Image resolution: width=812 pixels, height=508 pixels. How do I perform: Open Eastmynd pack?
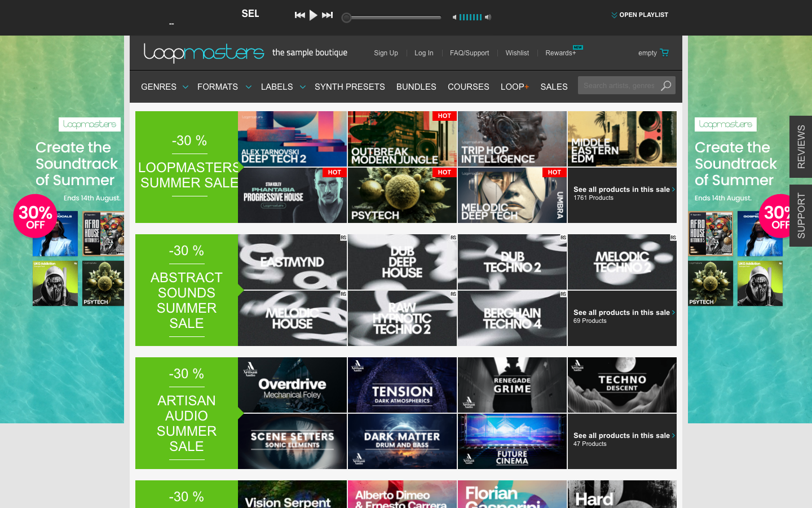pos(292,262)
